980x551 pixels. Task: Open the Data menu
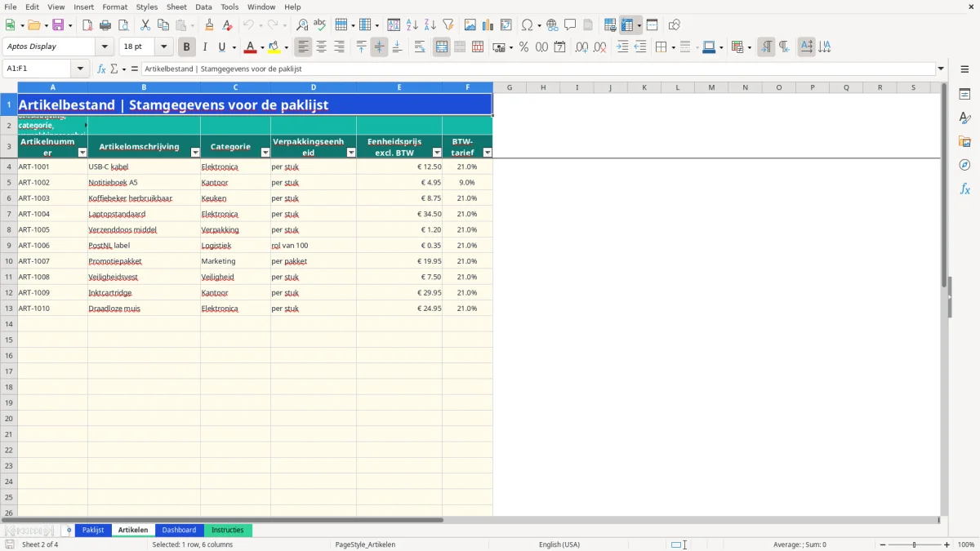click(203, 7)
